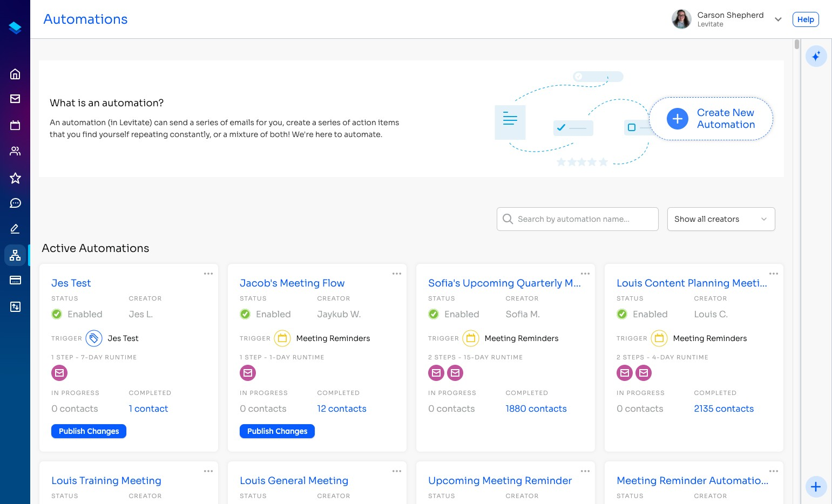Click the floating plus quick-add button
The height and width of the screenshot is (504, 832).
click(x=816, y=487)
